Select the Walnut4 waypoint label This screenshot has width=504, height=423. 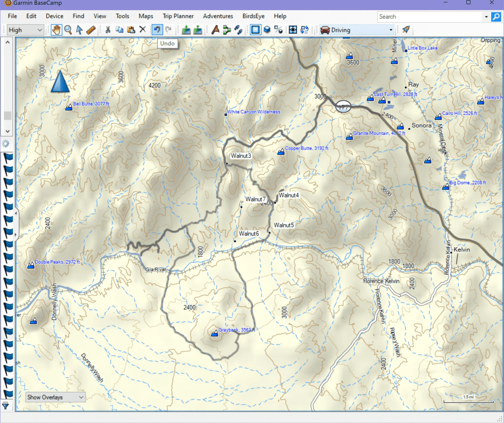pos(288,195)
